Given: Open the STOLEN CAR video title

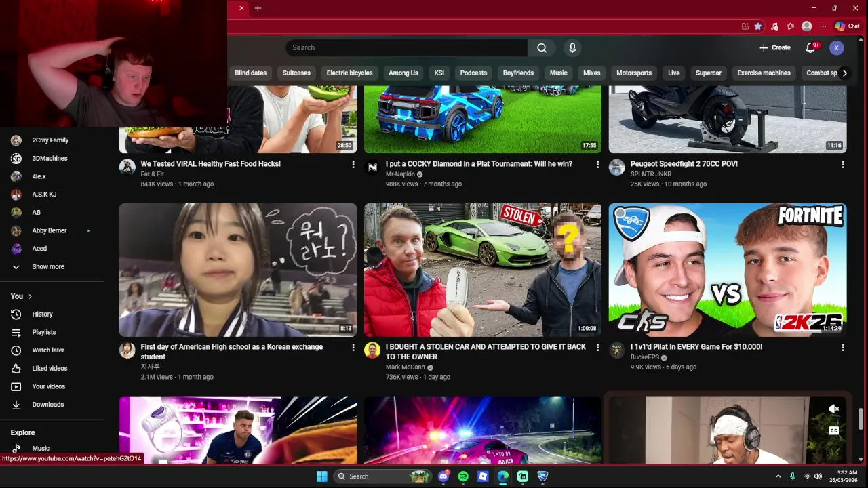Looking at the screenshot, I should [x=486, y=351].
